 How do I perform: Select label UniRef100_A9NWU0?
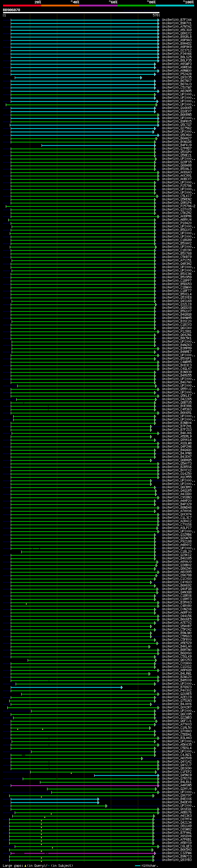tap(176, 71)
